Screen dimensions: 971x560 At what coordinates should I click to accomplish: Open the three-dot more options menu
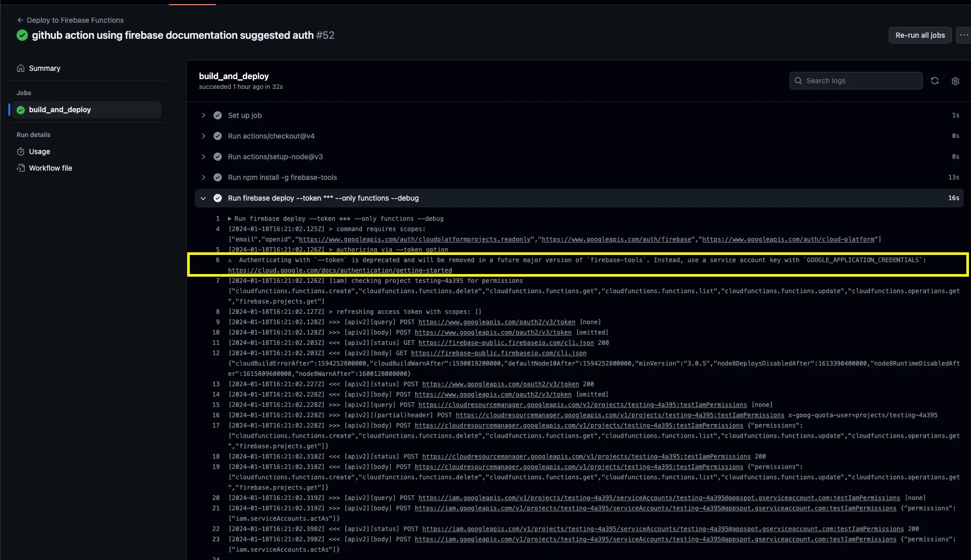[964, 35]
